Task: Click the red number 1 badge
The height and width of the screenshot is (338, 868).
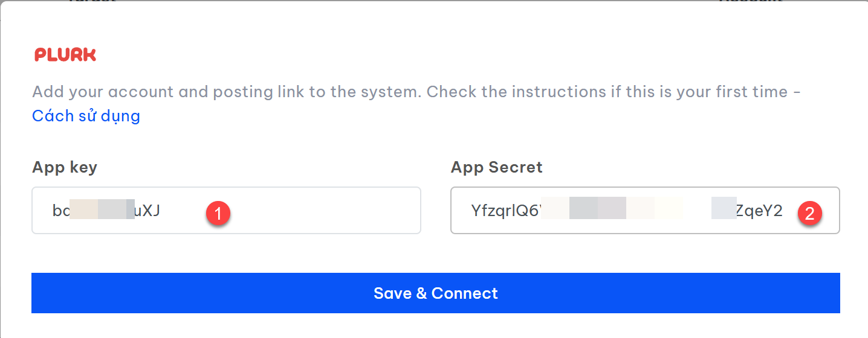Action: (x=218, y=212)
